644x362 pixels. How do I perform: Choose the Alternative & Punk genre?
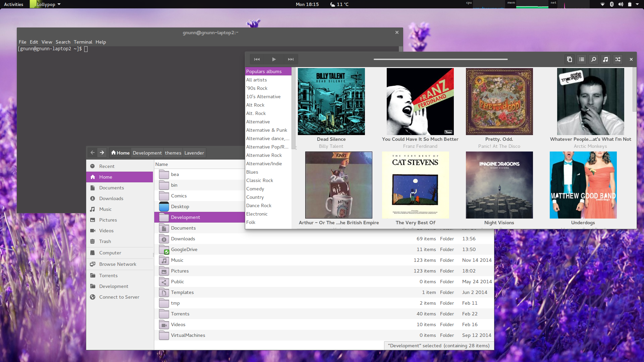pyautogui.click(x=268, y=130)
